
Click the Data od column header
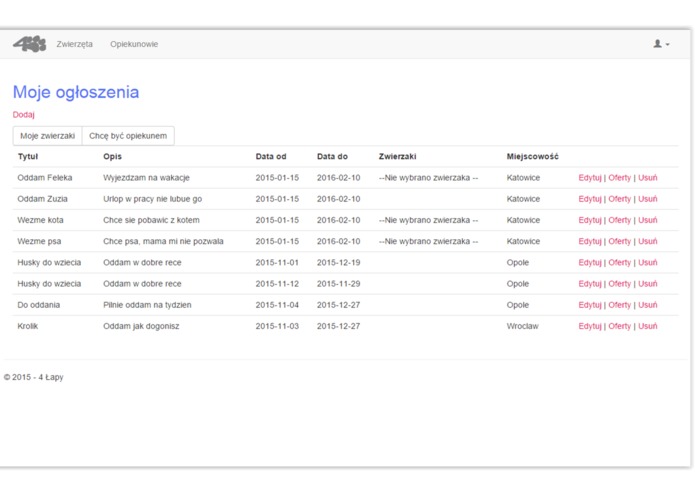point(271,156)
